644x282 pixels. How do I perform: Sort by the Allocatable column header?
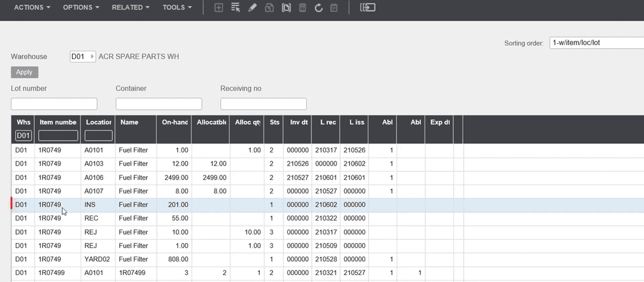[x=211, y=122]
